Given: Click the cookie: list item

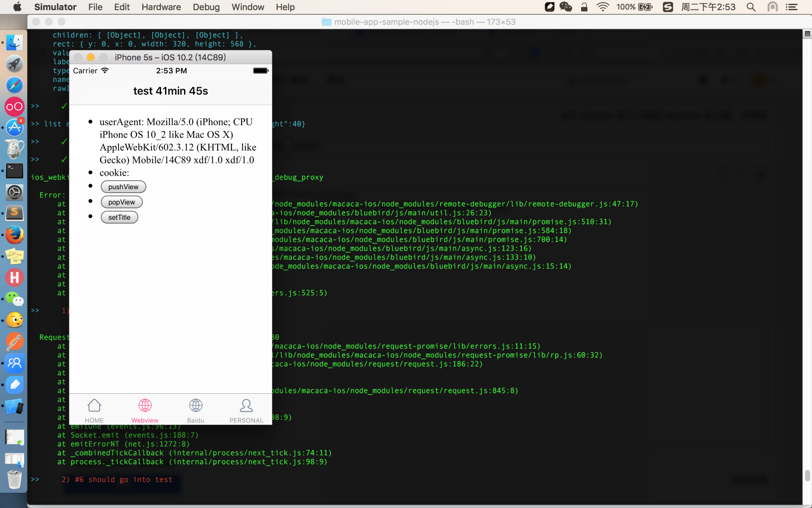Looking at the screenshot, I should tap(114, 173).
